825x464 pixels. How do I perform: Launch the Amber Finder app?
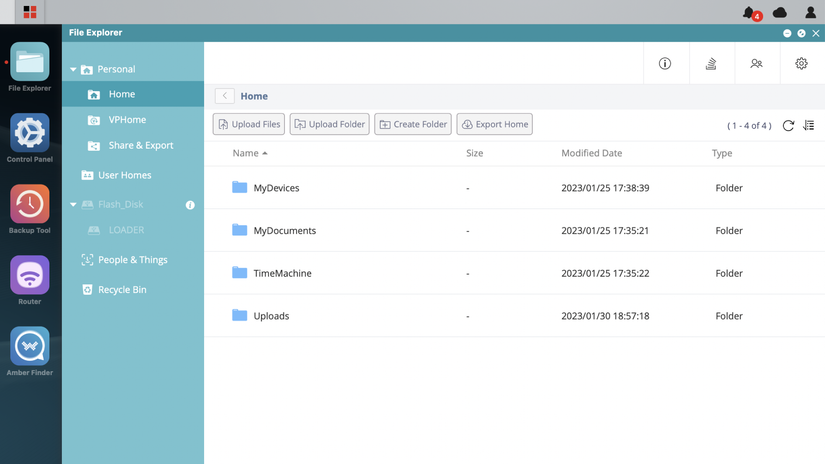pos(29,346)
